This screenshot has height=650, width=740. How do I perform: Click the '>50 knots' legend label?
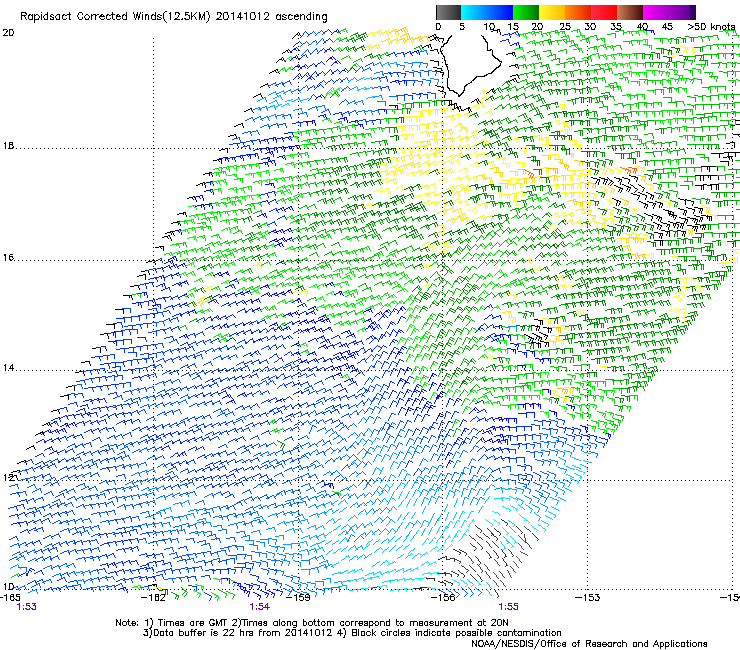click(712, 27)
